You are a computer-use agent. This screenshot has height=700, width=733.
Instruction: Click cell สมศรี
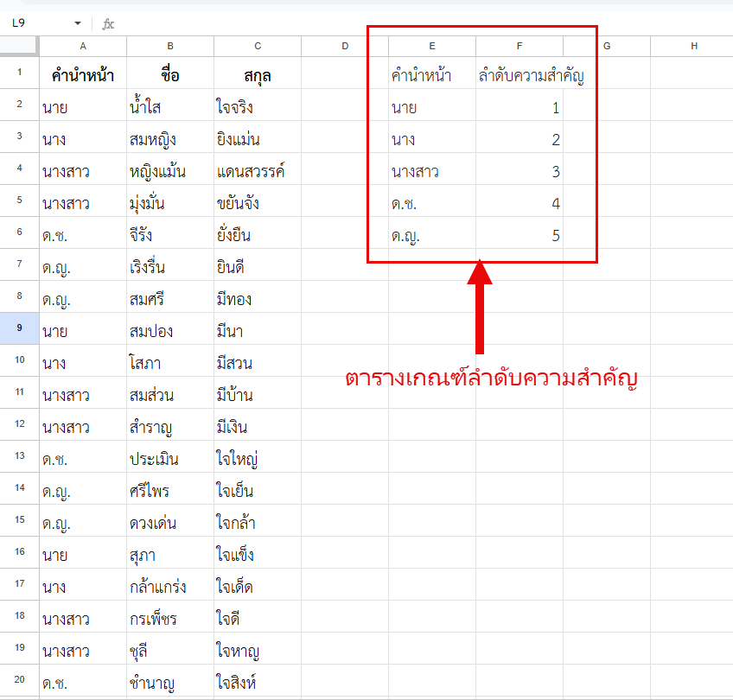pos(170,296)
